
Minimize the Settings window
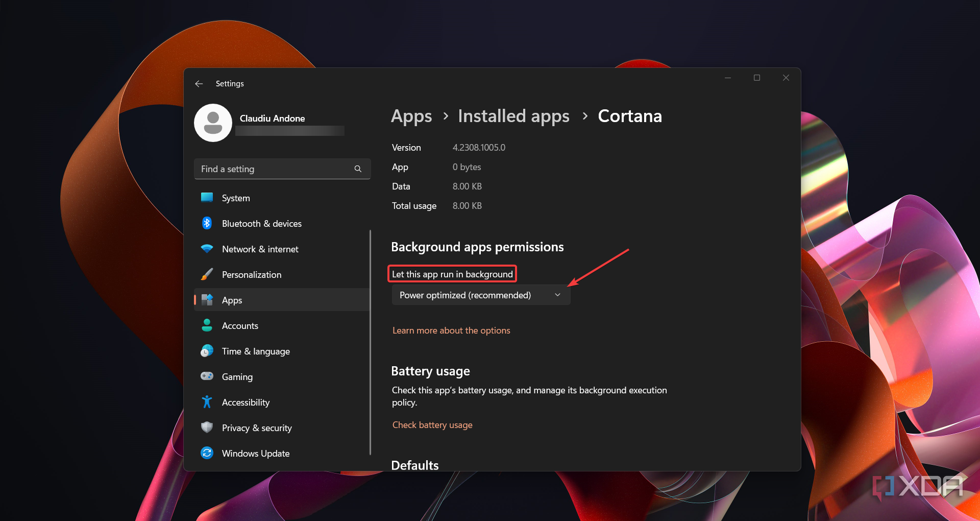pos(728,78)
